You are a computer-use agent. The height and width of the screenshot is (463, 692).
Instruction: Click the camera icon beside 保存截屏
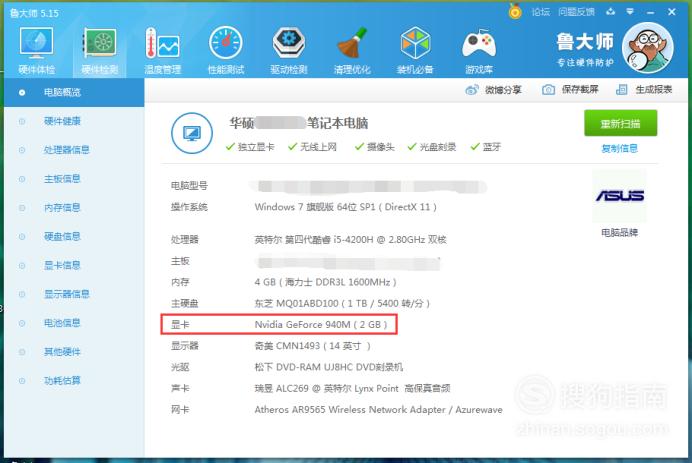point(548,90)
